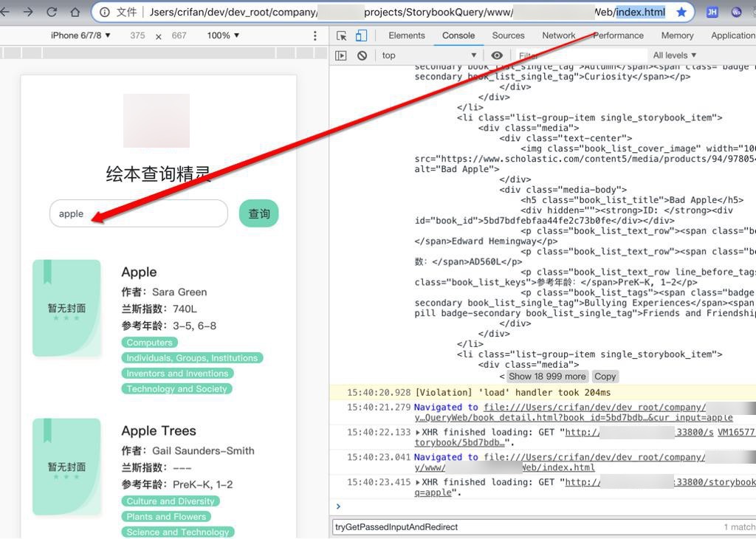Click the device width 375 field

click(x=137, y=35)
